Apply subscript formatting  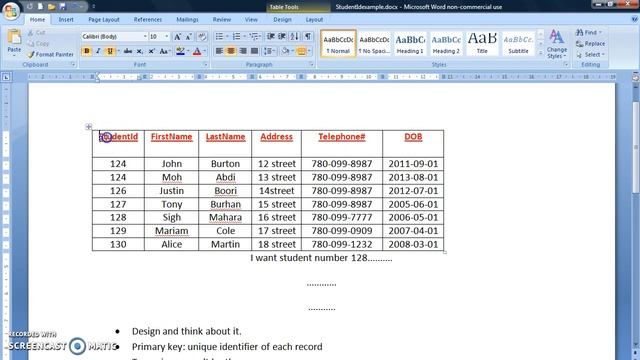click(140, 51)
